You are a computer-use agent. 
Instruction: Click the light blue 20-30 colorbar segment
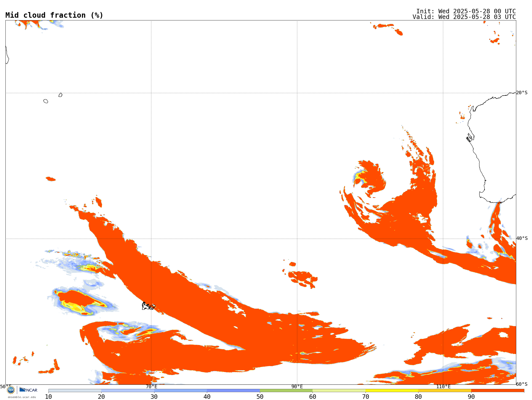(128, 391)
